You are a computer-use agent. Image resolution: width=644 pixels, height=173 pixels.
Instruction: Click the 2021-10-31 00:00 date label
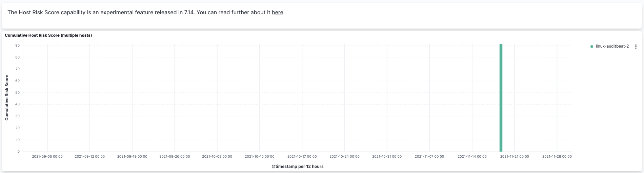[387, 157]
